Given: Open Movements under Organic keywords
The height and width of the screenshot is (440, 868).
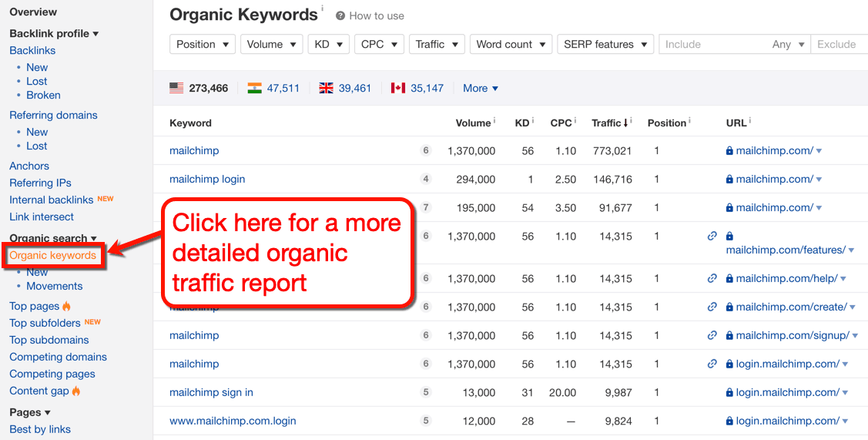Looking at the screenshot, I should coord(54,286).
